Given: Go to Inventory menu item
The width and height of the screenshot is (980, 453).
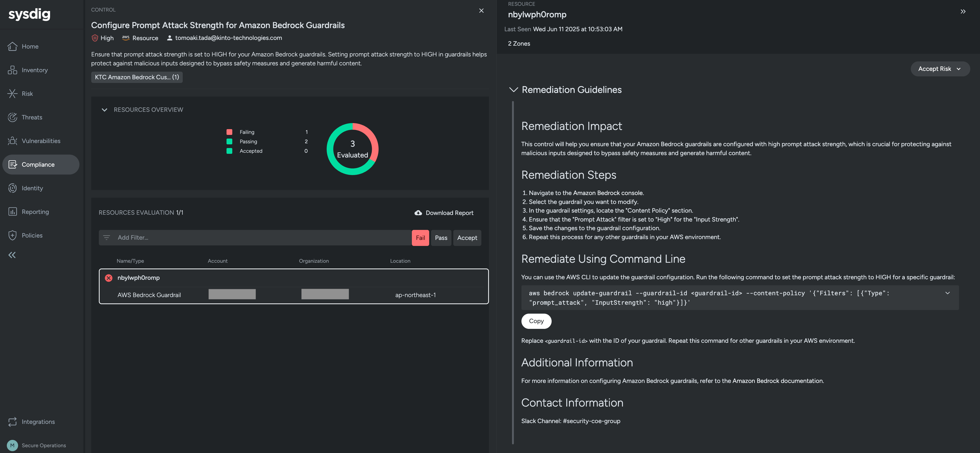Looking at the screenshot, I should (35, 70).
